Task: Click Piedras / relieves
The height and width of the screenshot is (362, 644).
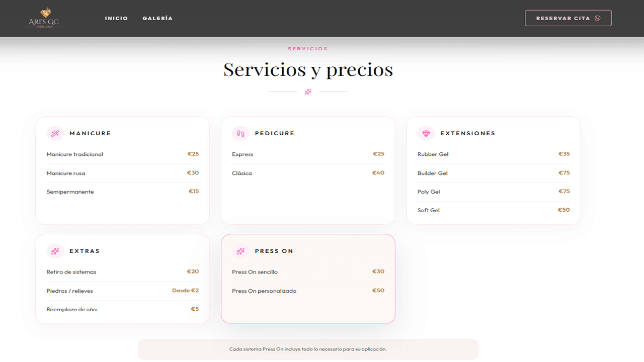Action: (x=123, y=291)
